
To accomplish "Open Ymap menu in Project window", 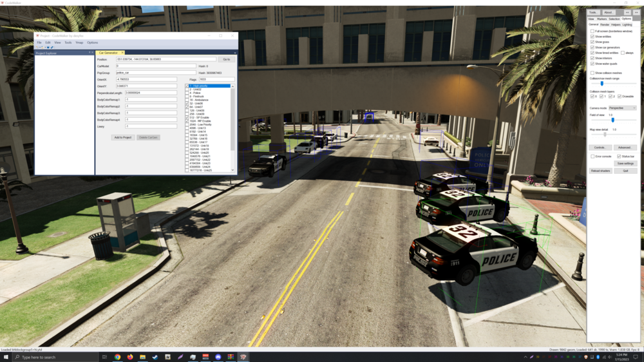I will click(79, 43).
